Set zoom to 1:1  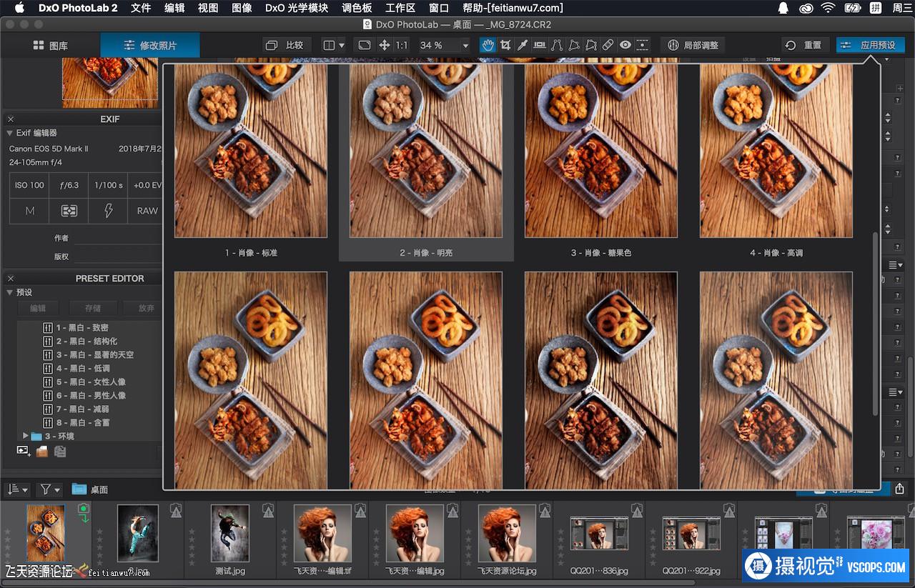[402, 45]
